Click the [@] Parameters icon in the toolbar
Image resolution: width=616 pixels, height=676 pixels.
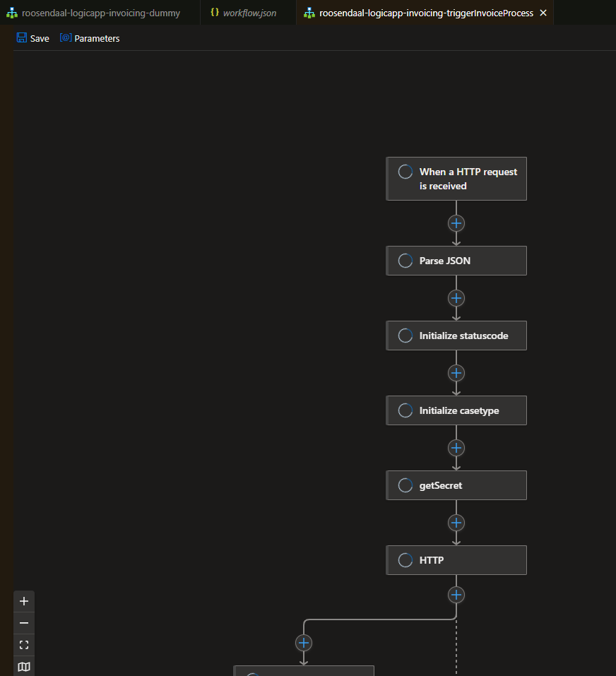tap(66, 37)
